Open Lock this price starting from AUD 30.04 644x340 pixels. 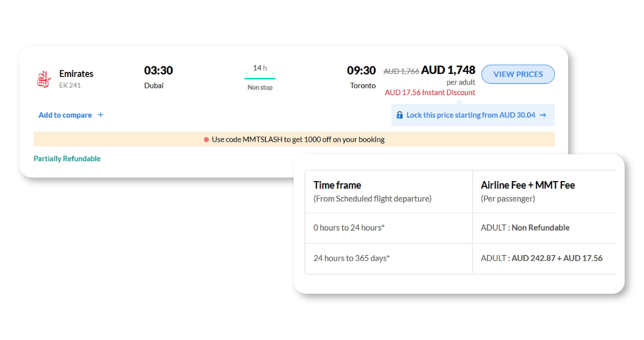click(470, 115)
